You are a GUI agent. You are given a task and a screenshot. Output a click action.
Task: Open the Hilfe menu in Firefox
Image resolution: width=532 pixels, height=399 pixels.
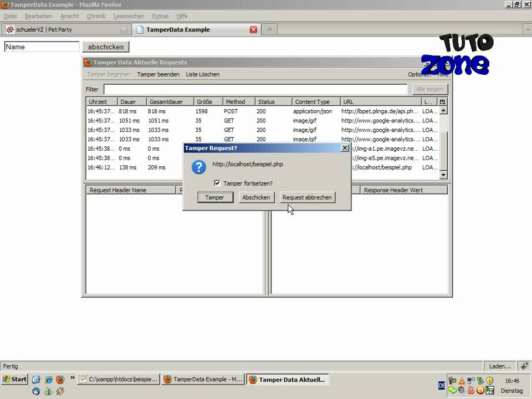click(x=182, y=16)
